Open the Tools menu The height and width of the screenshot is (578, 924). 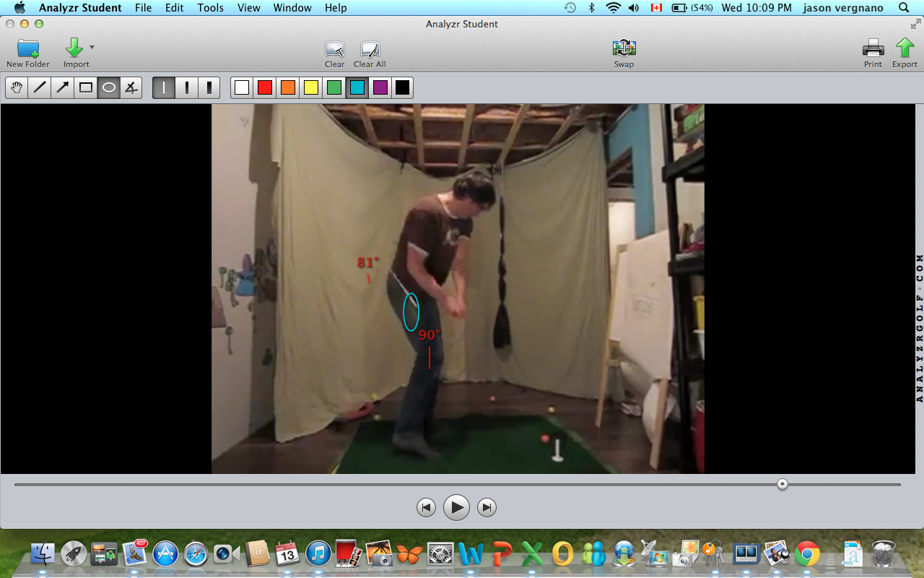coord(210,8)
